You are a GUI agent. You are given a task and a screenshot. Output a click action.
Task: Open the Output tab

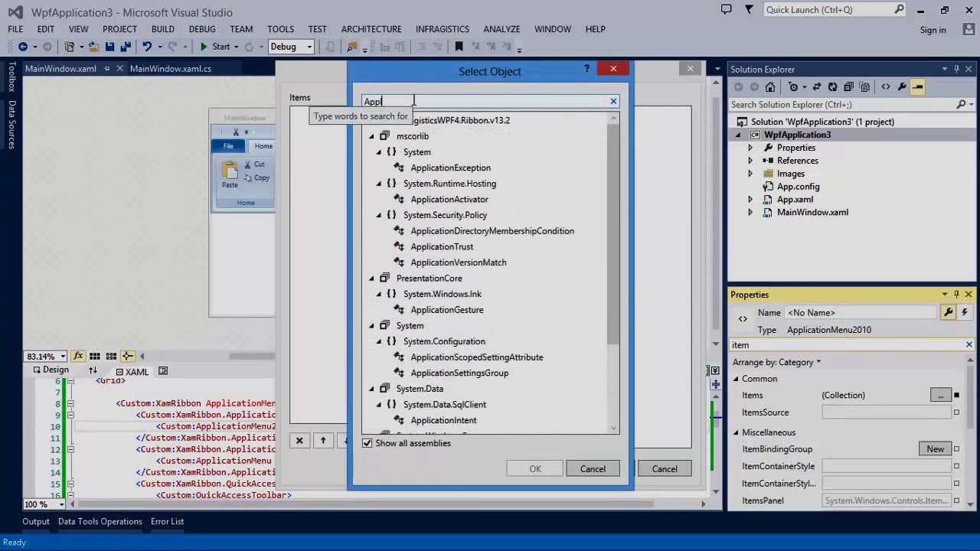tap(36, 521)
